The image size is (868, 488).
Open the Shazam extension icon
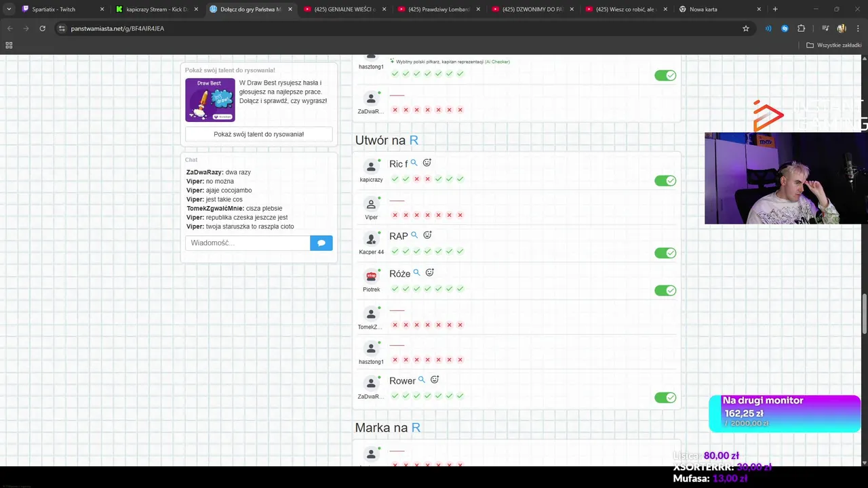pyautogui.click(x=785, y=28)
